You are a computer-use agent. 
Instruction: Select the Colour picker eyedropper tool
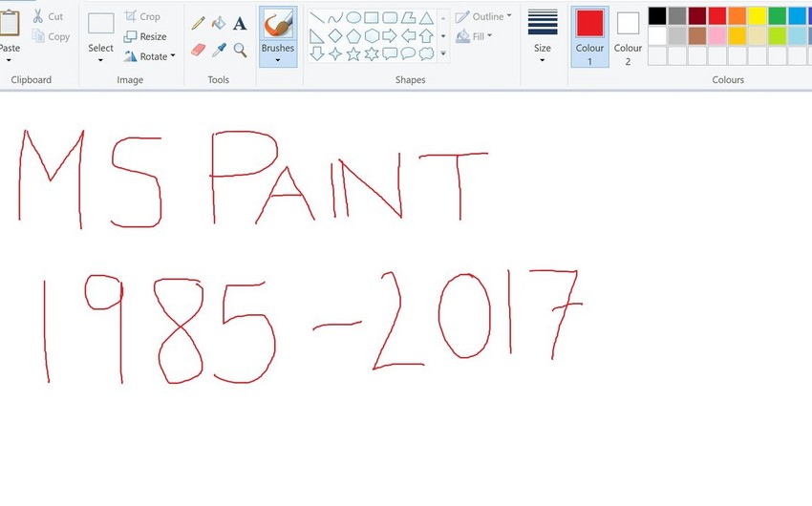[x=219, y=51]
